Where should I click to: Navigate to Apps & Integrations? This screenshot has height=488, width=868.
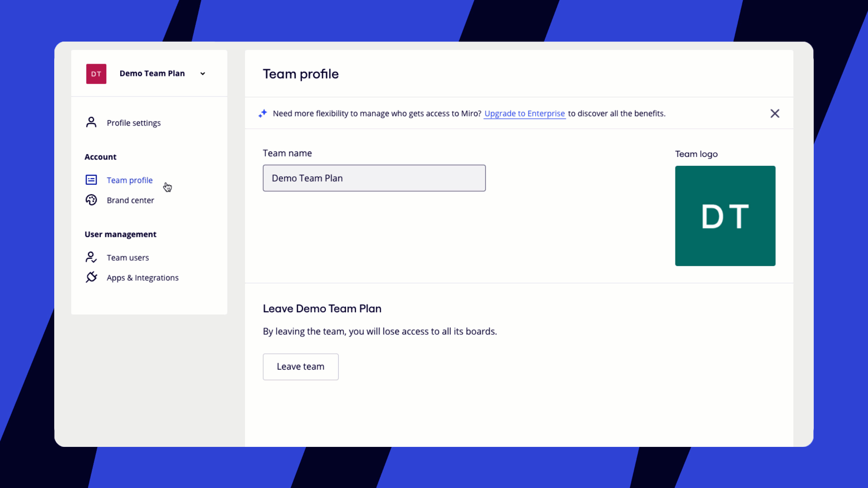[x=142, y=278]
